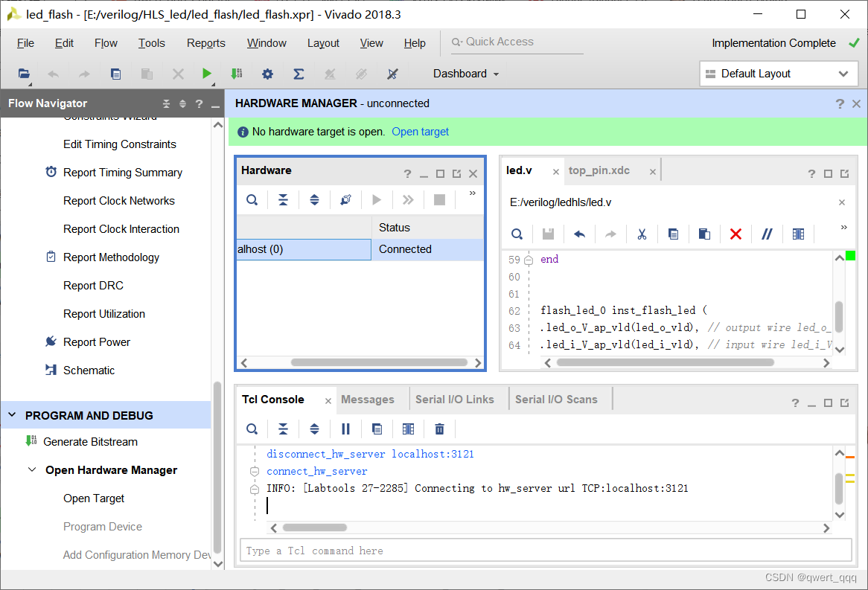Switch to the Serial I/O Scans tab
Screen dimensions: 868x590
point(556,400)
